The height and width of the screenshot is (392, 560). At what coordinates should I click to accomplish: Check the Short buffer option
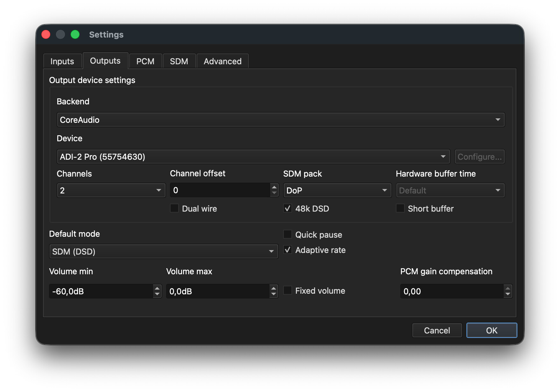coord(400,208)
